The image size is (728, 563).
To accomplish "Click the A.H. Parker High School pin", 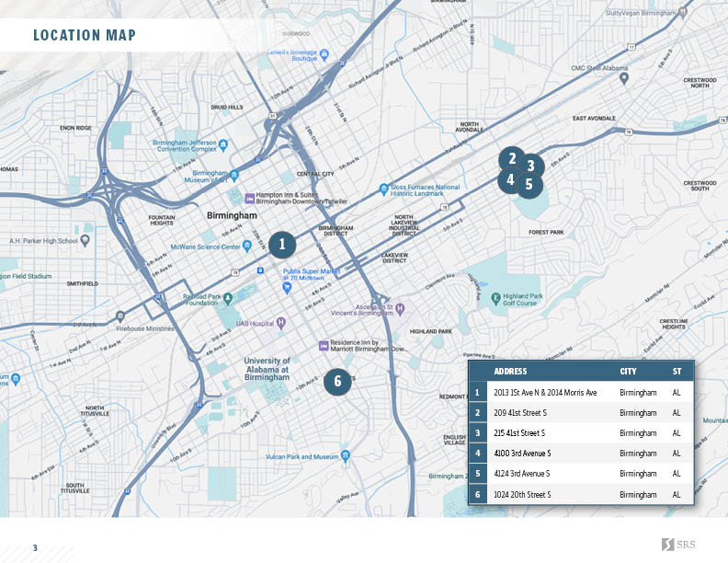I will 85,241.
